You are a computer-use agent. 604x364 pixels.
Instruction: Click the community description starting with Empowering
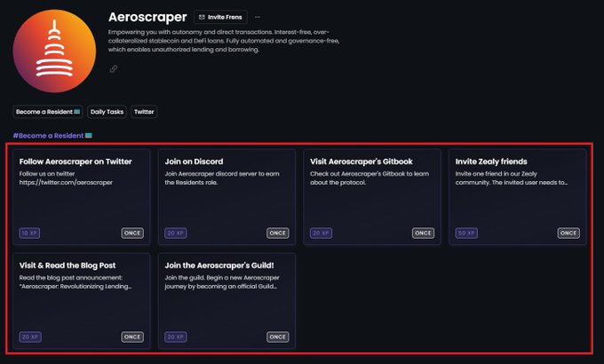coord(224,41)
